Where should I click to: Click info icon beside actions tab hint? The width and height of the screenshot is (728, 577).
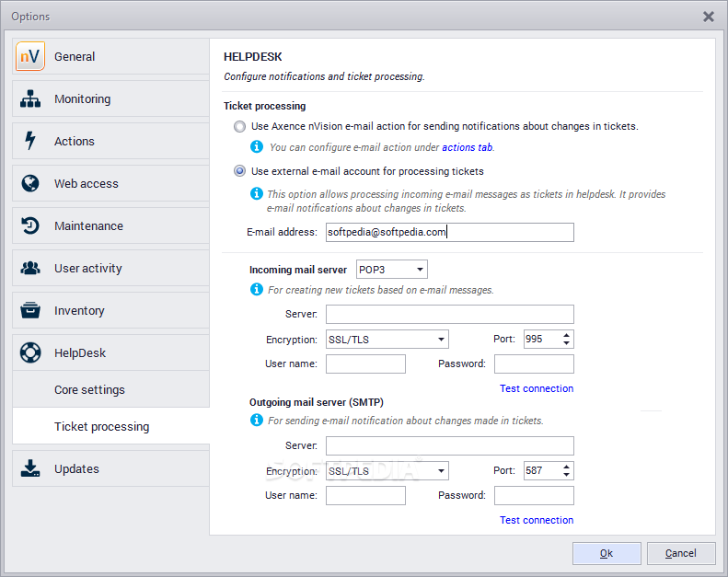tap(256, 146)
